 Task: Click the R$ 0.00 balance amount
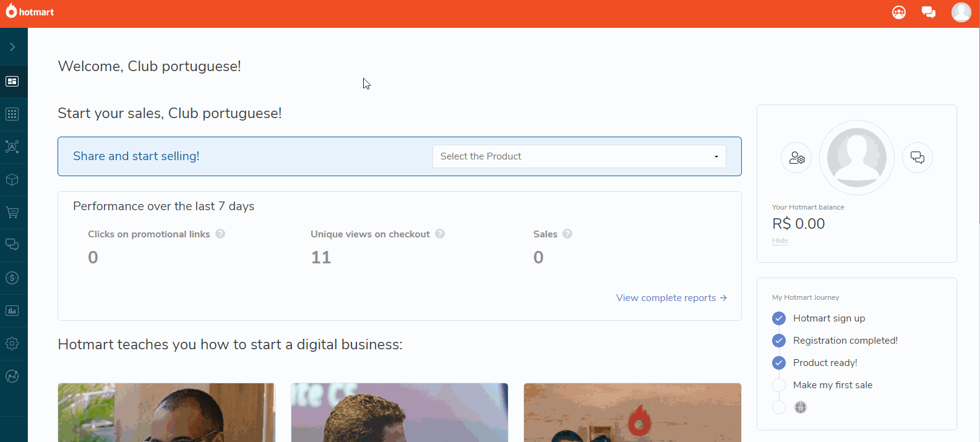[799, 224]
